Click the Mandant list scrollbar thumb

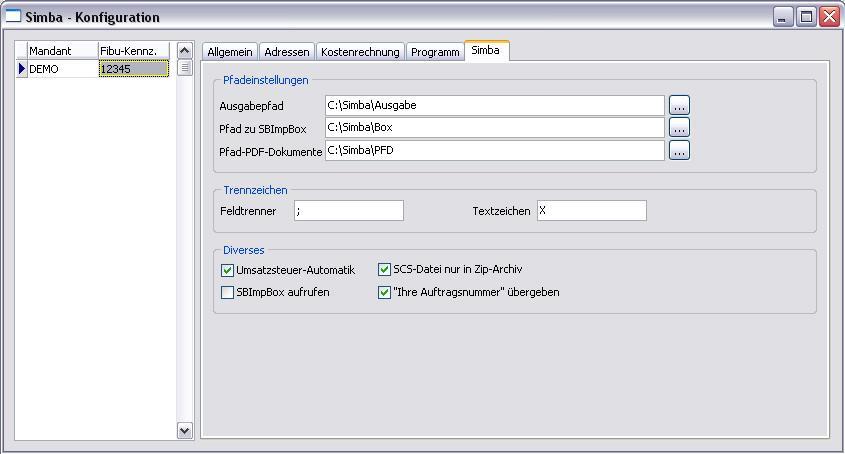[x=185, y=68]
